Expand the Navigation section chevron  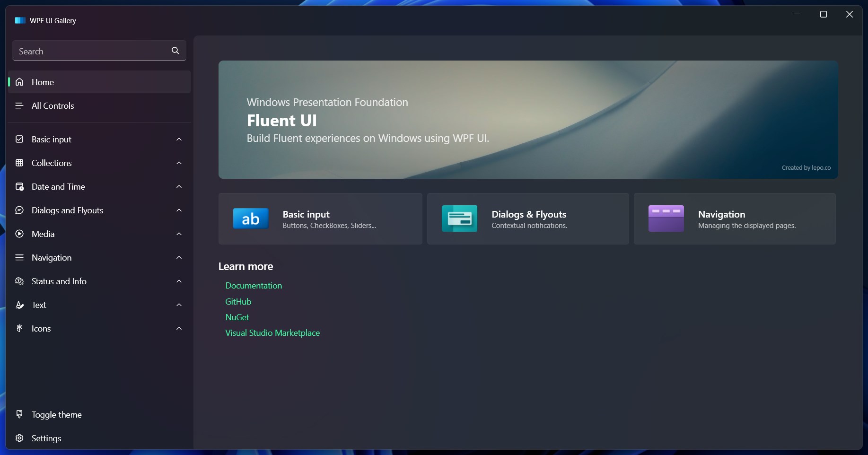pyautogui.click(x=179, y=257)
